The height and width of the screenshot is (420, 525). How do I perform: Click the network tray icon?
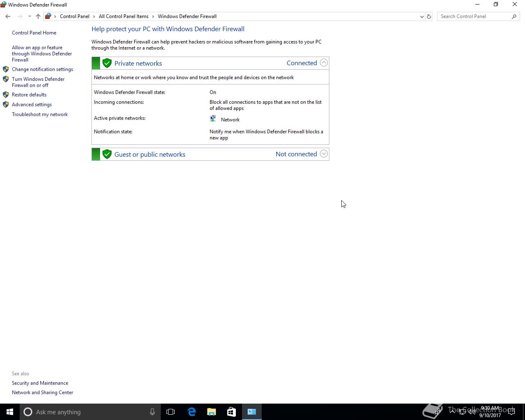tap(462, 412)
